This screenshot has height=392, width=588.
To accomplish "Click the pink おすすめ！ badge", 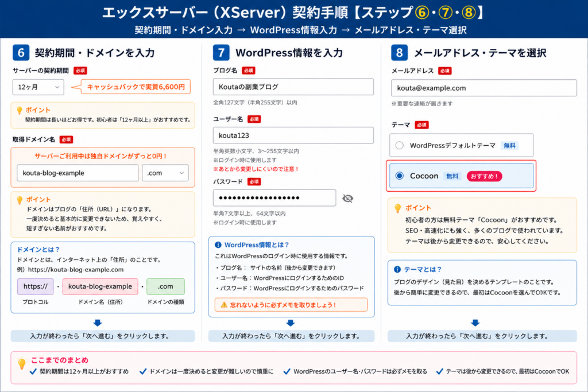I will point(484,176).
